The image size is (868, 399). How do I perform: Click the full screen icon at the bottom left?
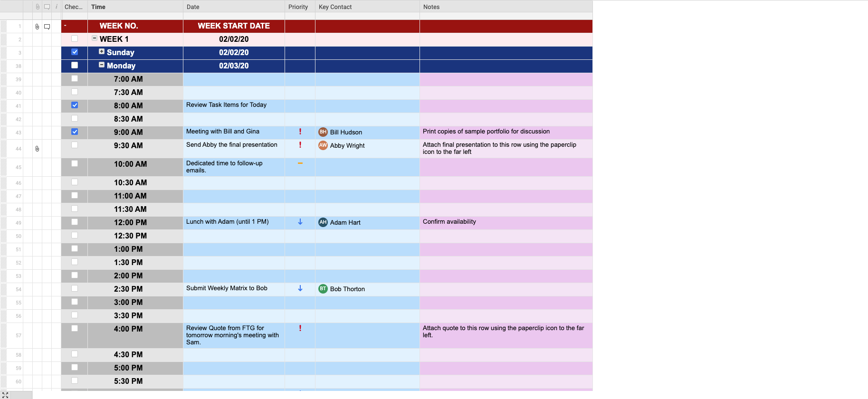click(x=5, y=395)
